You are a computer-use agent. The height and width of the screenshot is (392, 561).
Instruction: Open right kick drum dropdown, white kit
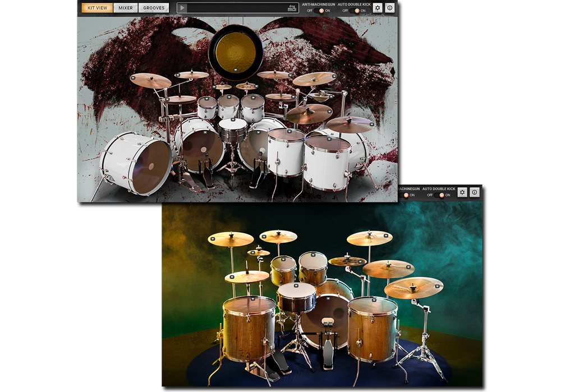[x=258, y=132]
